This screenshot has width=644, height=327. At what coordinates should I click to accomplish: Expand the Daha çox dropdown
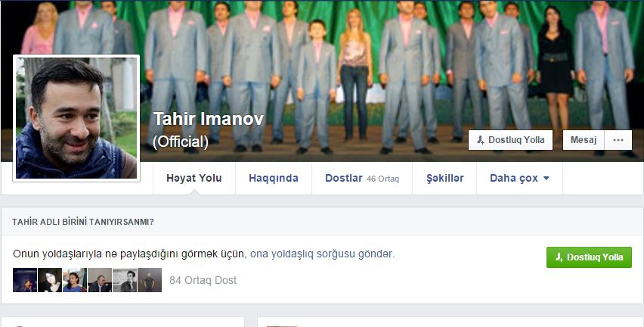pos(519,179)
